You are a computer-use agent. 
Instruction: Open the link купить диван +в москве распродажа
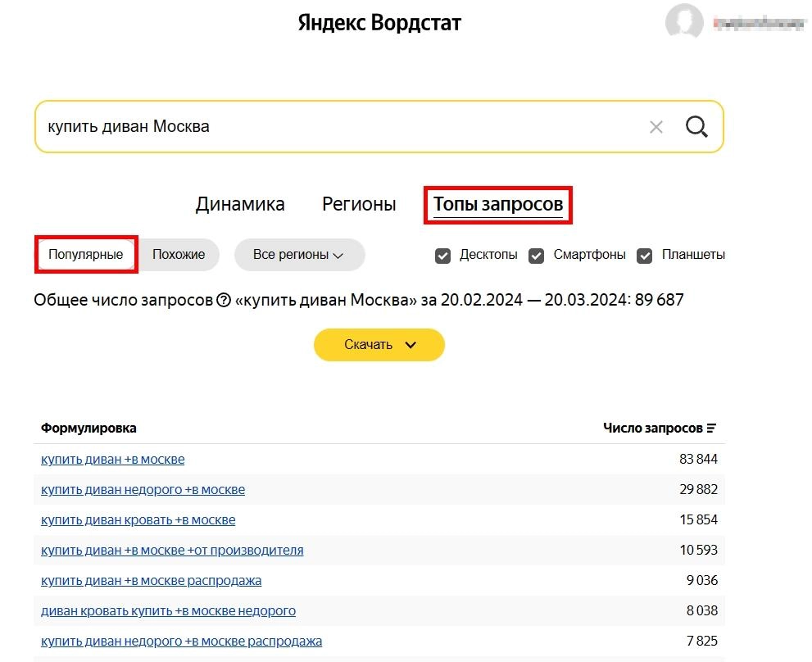[x=152, y=581]
